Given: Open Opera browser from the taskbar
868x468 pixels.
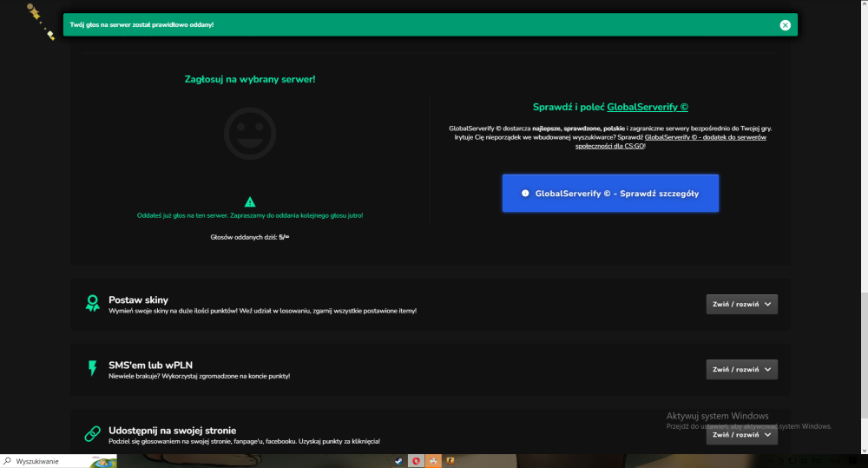Looking at the screenshot, I should pyautogui.click(x=416, y=461).
